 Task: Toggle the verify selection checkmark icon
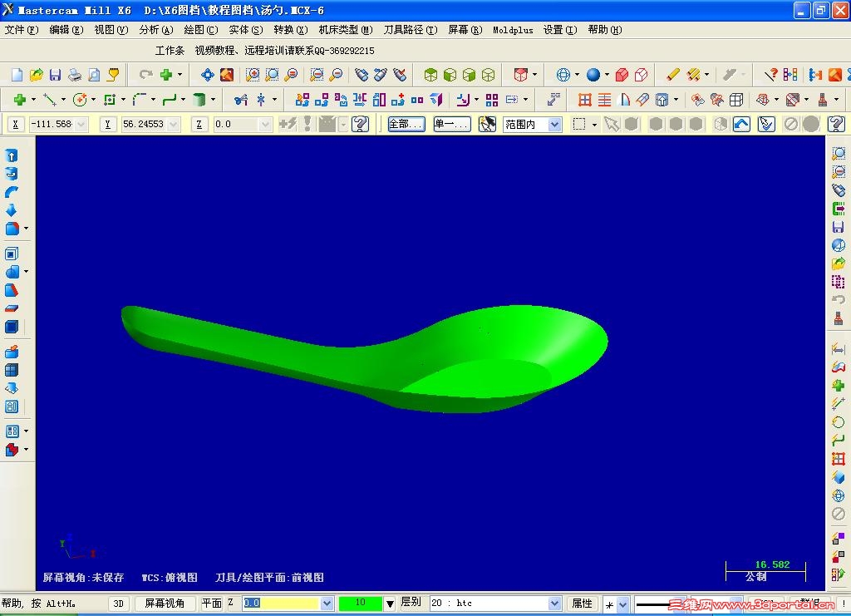coord(766,125)
